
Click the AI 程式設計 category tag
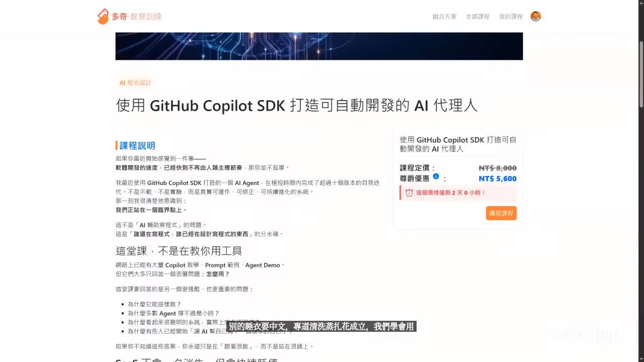135,82
